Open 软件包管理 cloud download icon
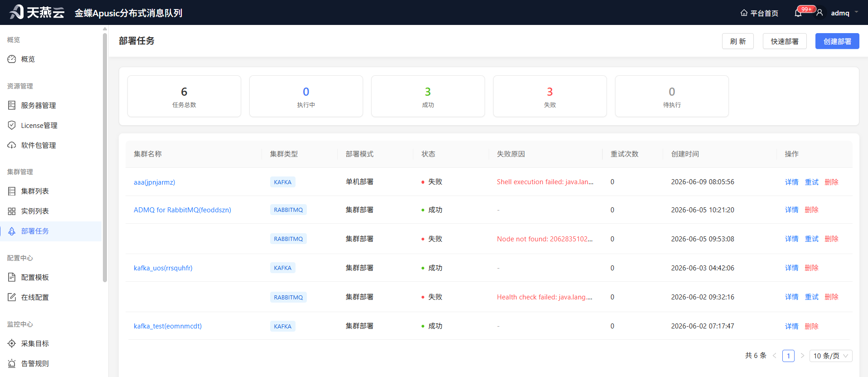Screen dimensions: 868x377 pyautogui.click(x=12, y=145)
